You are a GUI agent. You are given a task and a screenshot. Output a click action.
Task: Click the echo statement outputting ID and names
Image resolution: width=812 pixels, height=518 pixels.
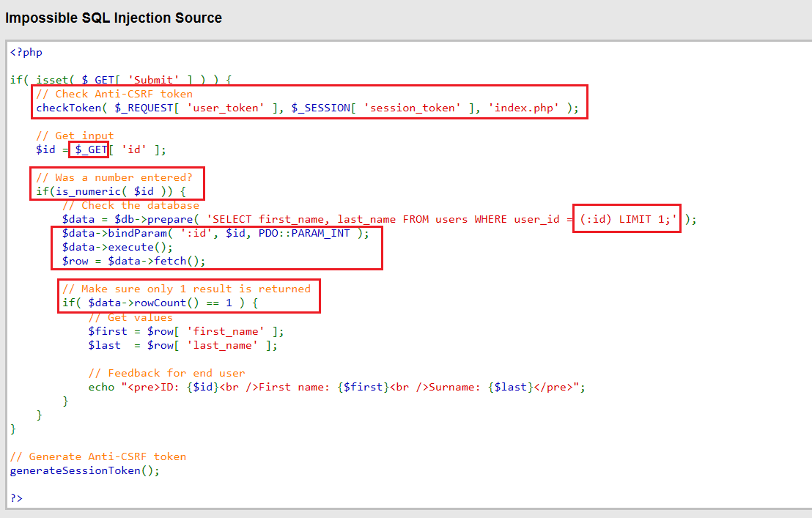tap(336, 387)
